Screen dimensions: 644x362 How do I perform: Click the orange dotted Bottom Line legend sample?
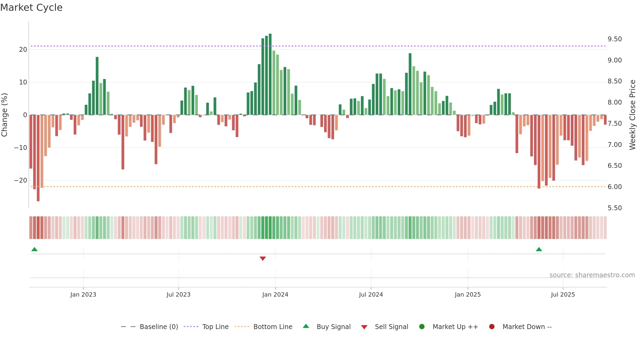242,327
